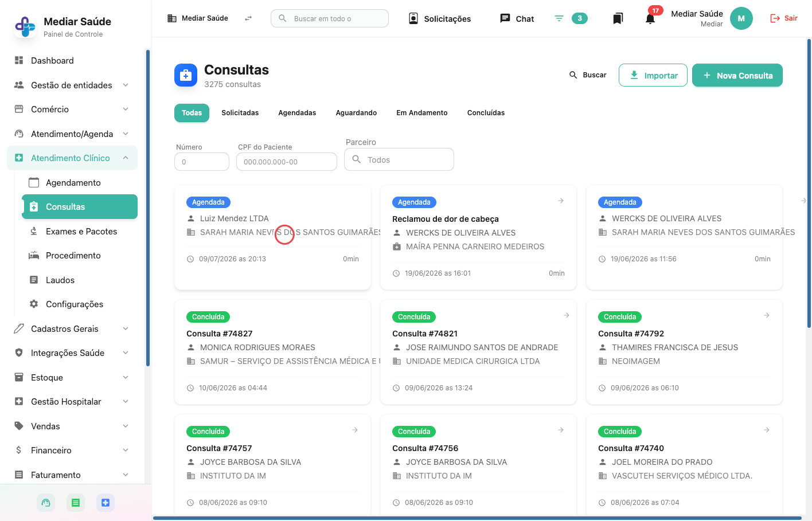812x521 pixels.
Task: Click the Nova Consulta button
Action: pos(737,75)
